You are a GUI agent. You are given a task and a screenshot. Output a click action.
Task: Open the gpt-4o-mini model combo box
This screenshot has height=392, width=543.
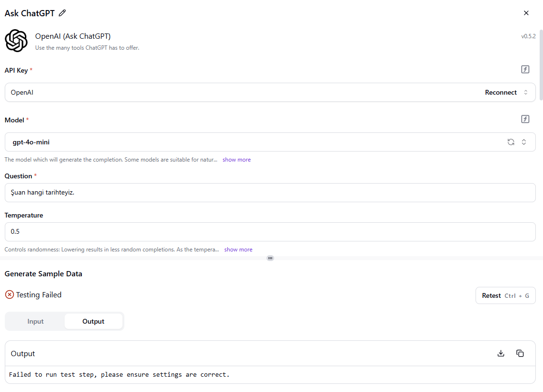[270, 142]
